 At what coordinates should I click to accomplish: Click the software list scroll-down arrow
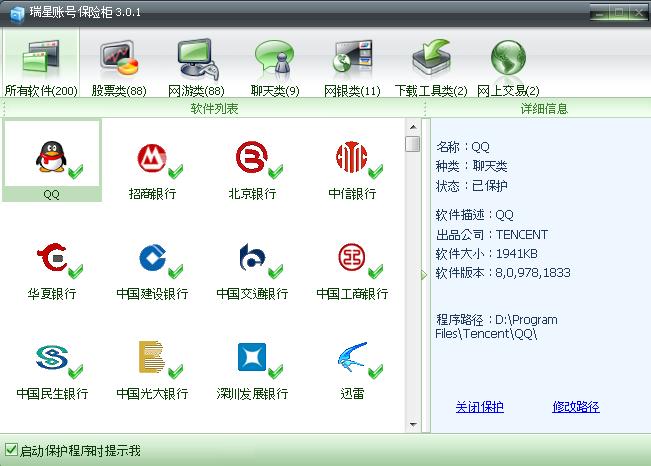click(413, 424)
